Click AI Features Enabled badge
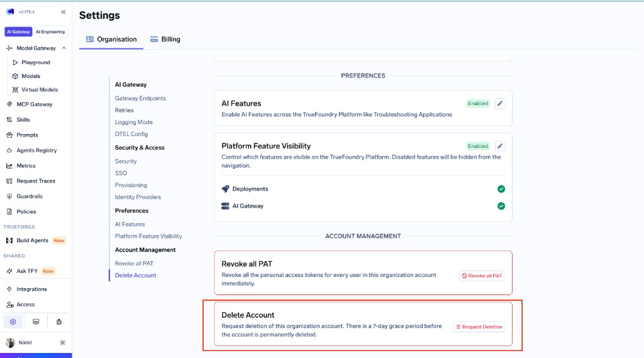The width and height of the screenshot is (644, 358). click(x=478, y=104)
